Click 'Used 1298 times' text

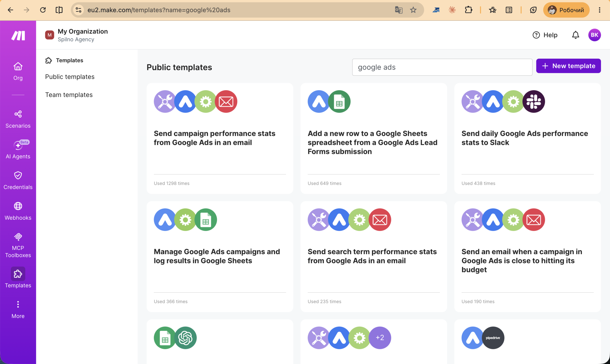pos(172,183)
